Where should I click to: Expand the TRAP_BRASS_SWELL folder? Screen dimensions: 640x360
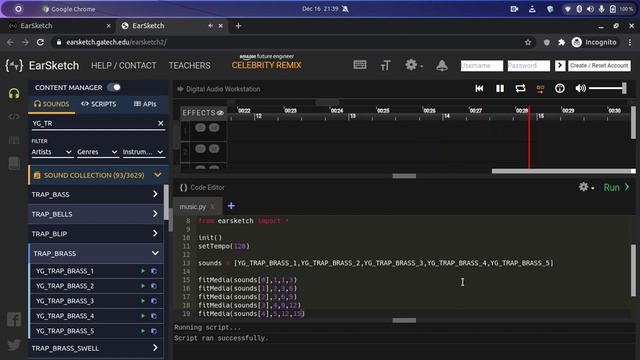(96, 348)
